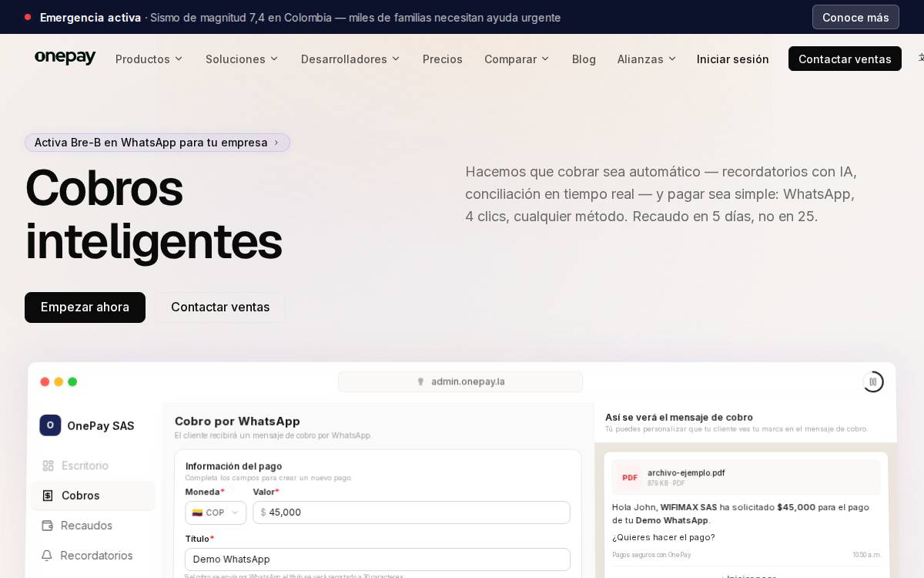Click the Información del pago heading
This screenshot has height=578, width=924.
pos(233,466)
